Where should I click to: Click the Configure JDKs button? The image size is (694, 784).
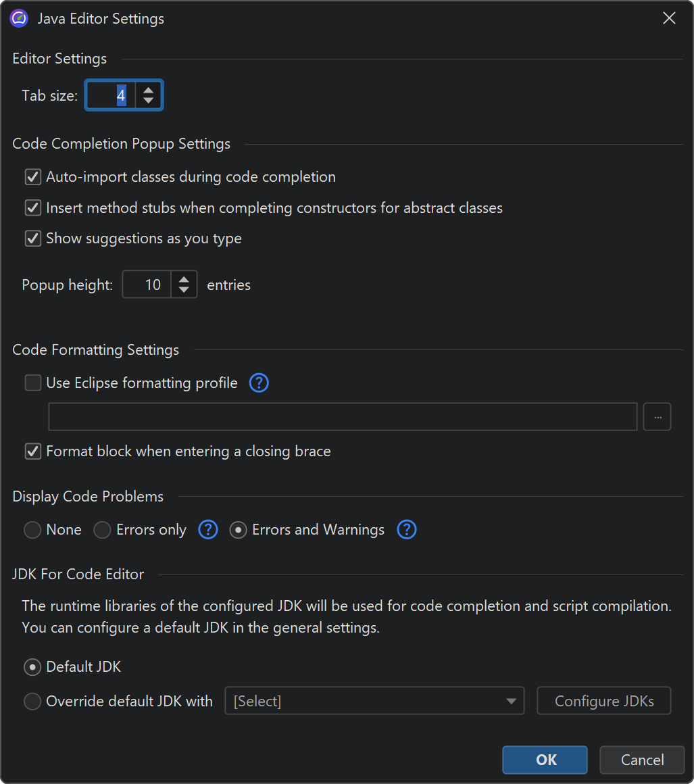(x=604, y=702)
